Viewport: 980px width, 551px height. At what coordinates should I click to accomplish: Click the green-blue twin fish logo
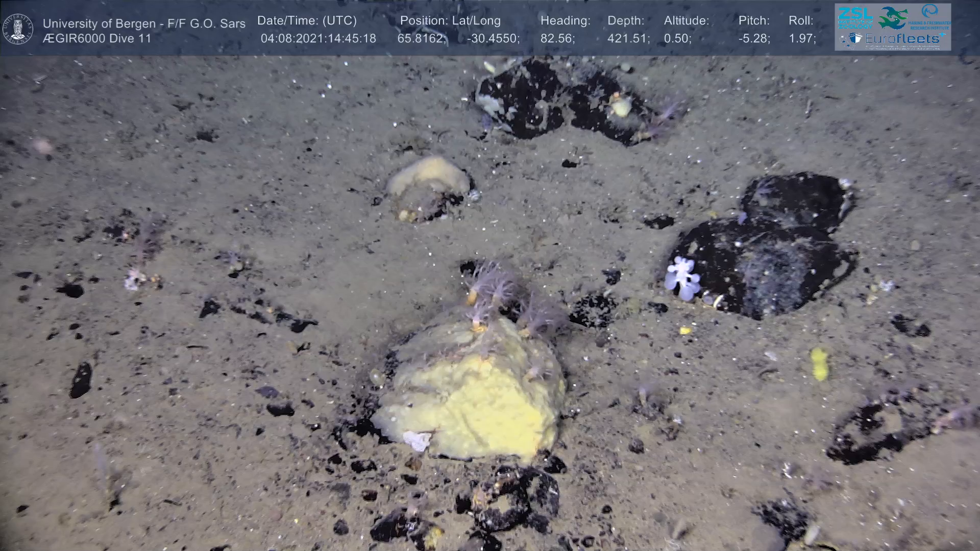point(892,18)
